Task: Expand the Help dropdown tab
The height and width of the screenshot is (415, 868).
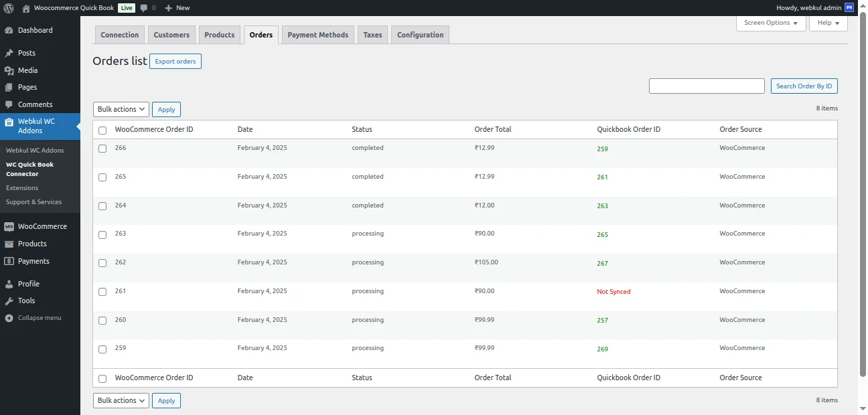Action: point(828,23)
